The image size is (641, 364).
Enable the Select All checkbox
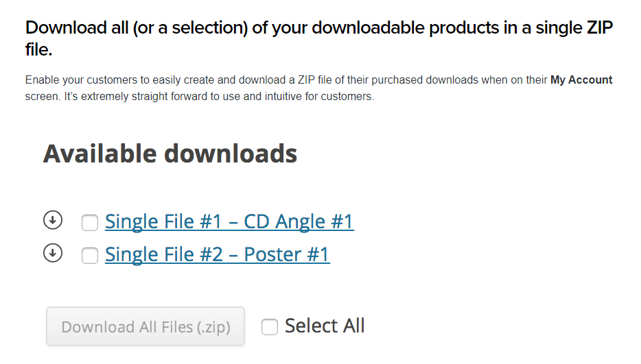270,327
